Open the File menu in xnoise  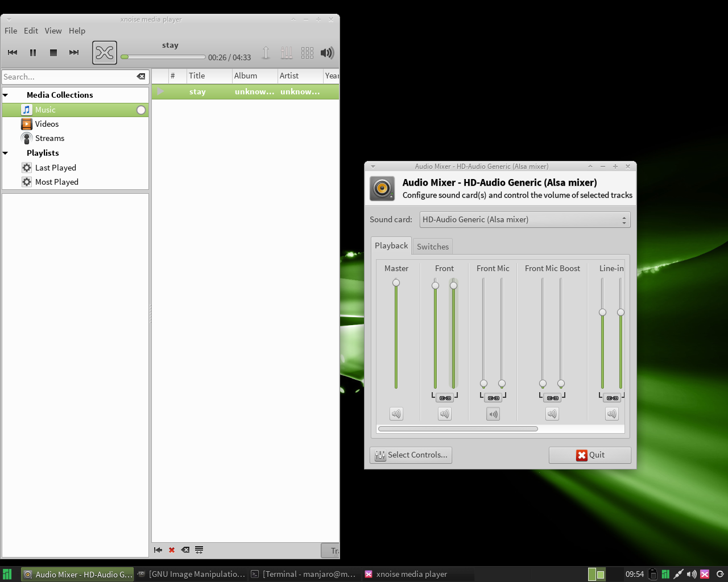click(x=11, y=31)
